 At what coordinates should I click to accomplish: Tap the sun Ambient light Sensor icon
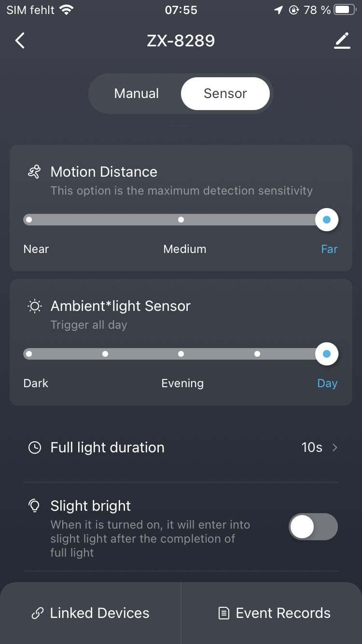(x=34, y=306)
